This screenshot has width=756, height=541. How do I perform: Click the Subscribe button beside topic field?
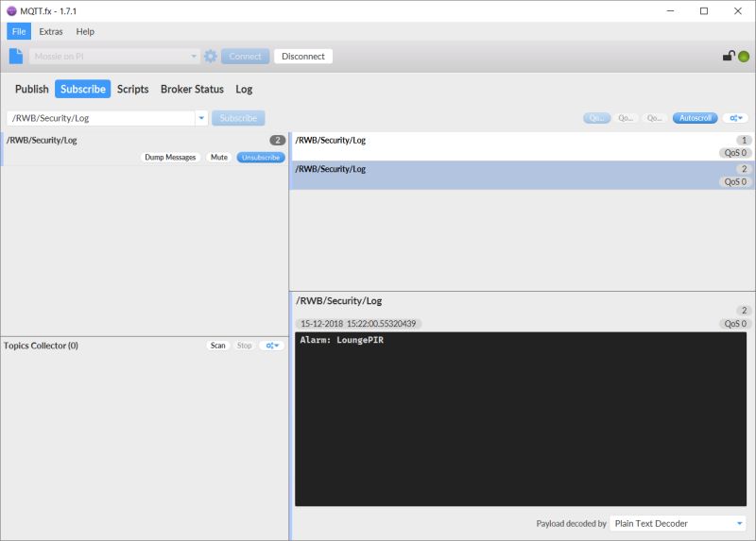[238, 118]
